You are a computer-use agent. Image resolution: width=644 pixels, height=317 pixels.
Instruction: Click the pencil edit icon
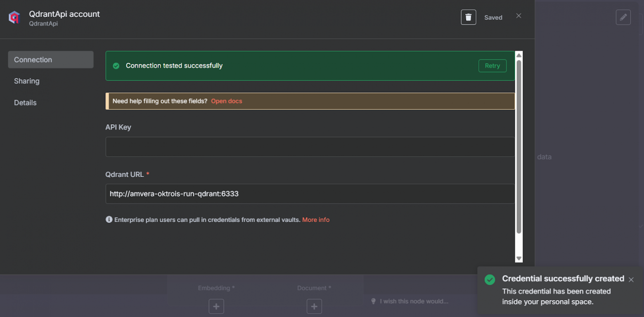[x=623, y=17]
